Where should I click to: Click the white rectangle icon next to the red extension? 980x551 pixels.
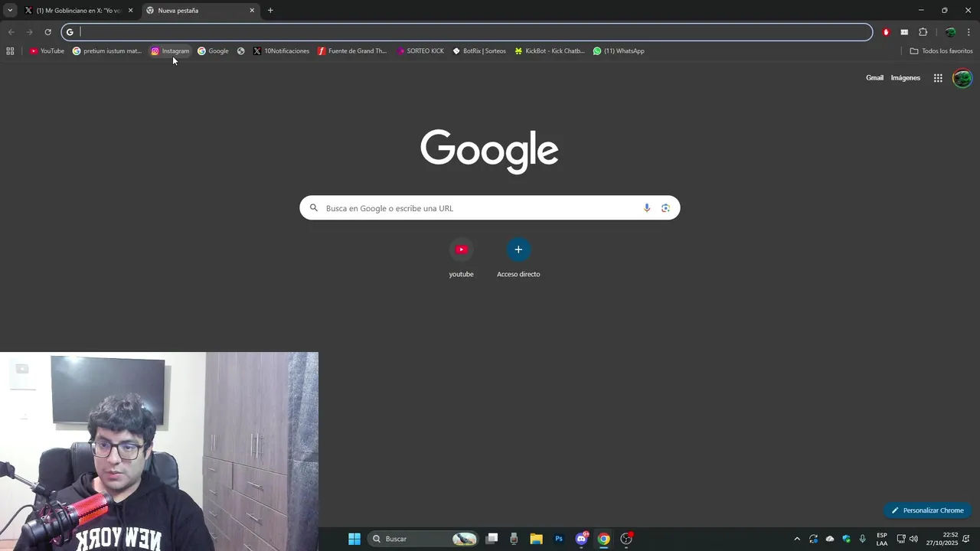[904, 32]
